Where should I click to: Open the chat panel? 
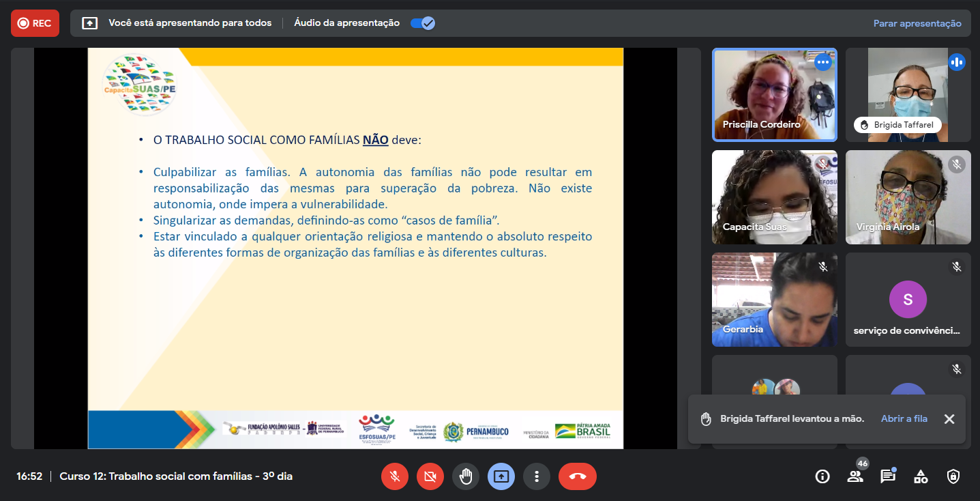[x=887, y=476]
